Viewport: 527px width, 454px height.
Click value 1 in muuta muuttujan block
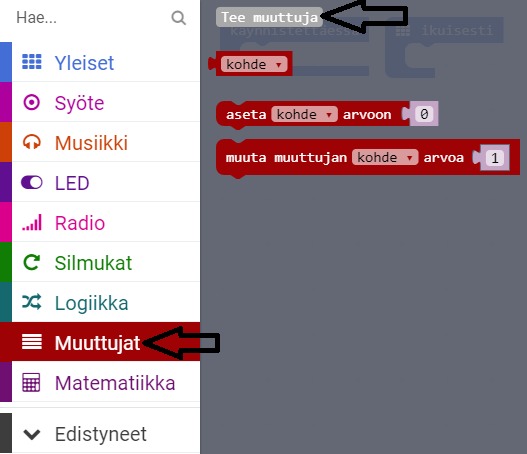tap(494, 158)
